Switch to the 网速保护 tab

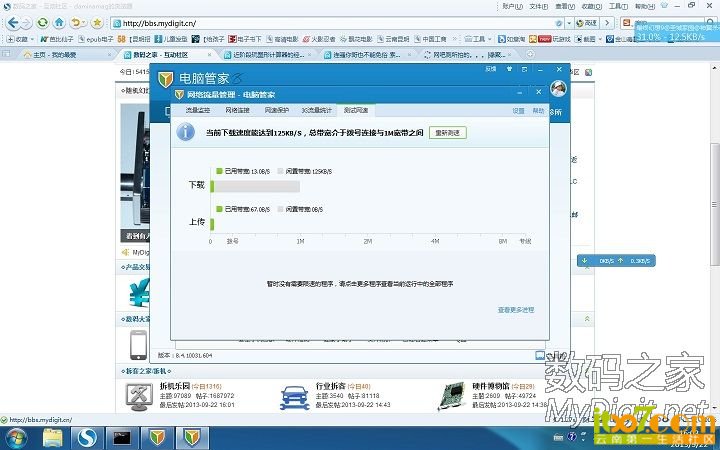point(277,110)
